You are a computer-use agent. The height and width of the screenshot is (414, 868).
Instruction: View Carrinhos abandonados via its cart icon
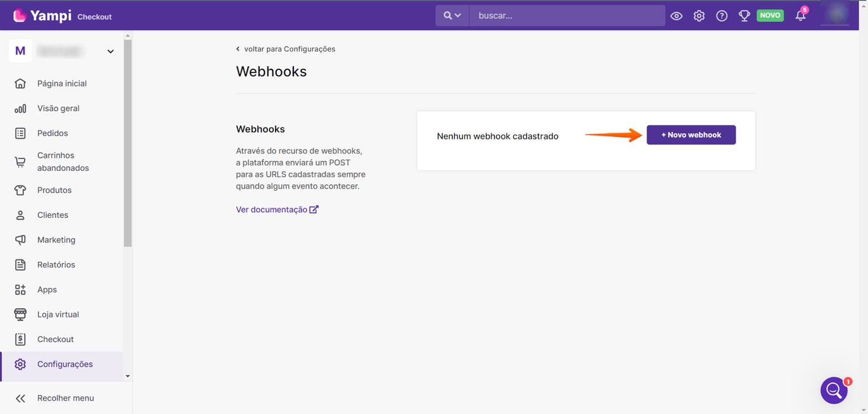[x=20, y=161]
